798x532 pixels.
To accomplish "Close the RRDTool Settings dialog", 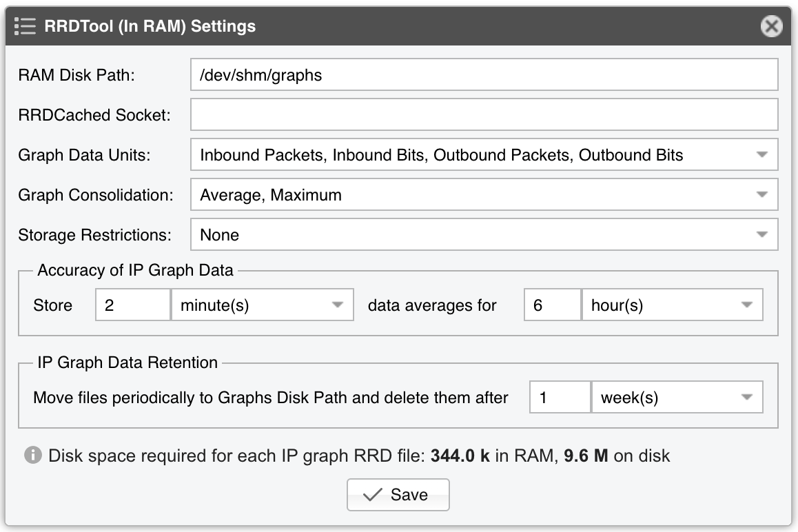I will [772, 26].
